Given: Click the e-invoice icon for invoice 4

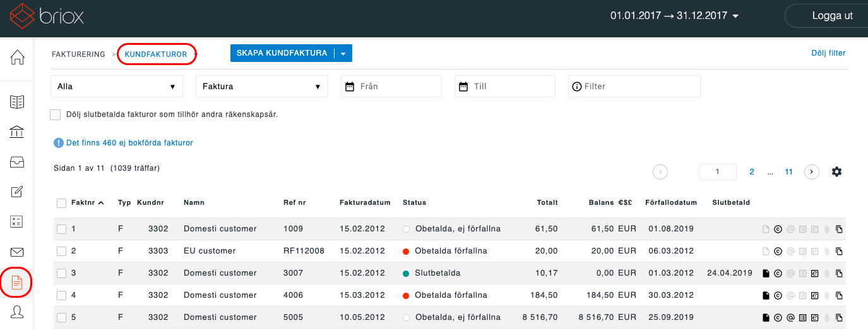Looking at the screenshot, I should [815, 295].
